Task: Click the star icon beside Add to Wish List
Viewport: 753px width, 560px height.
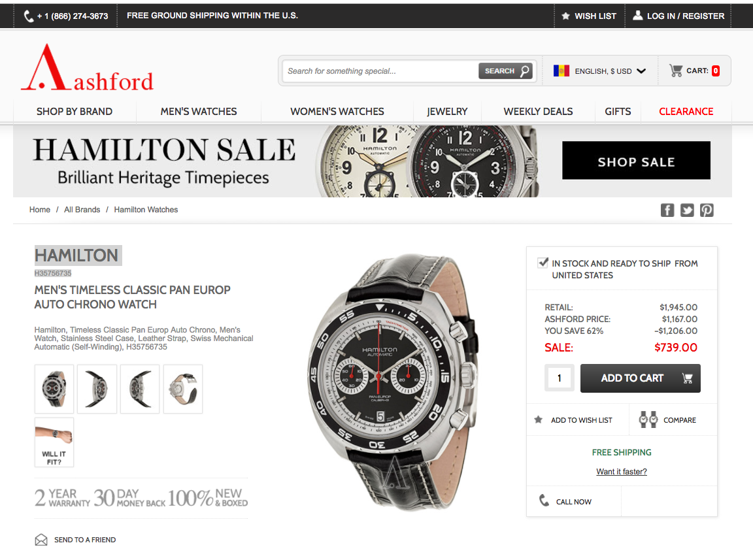Action: point(539,420)
